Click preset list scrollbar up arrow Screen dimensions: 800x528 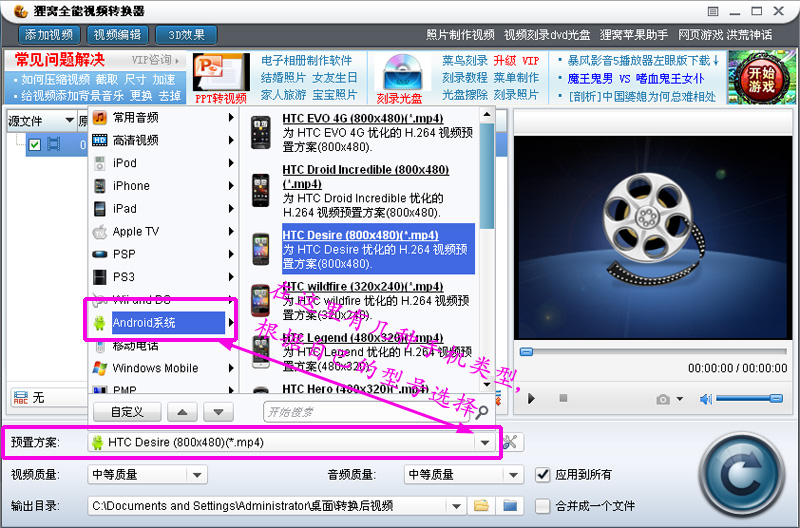coord(487,115)
